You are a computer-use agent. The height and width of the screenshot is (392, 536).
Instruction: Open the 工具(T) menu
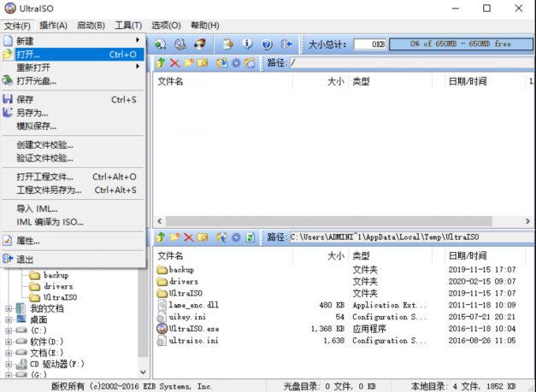click(x=128, y=26)
